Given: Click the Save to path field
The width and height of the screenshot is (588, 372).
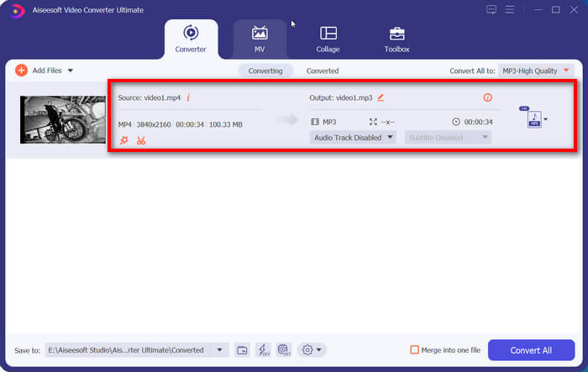Looking at the screenshot, I should 137,350.
